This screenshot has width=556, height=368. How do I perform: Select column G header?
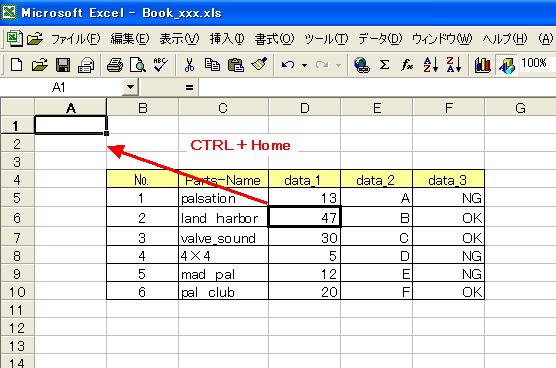coord(520,108)
